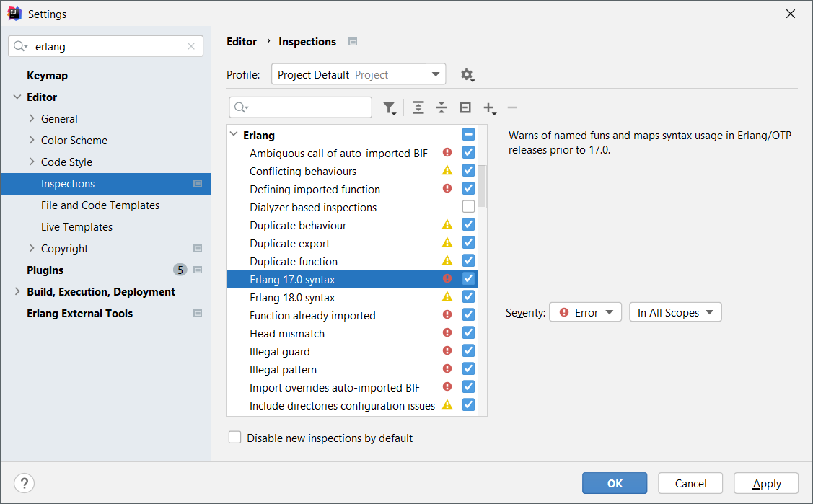Viewport: 813px width, 504px height.
Task: Click the OK button
Action: (615, 483)
